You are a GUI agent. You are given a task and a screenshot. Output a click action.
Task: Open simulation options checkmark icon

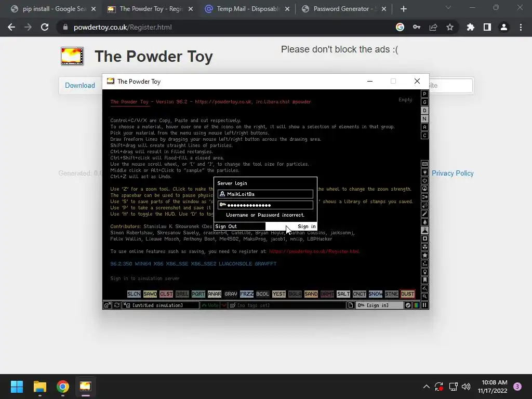(x=408, y=305)
